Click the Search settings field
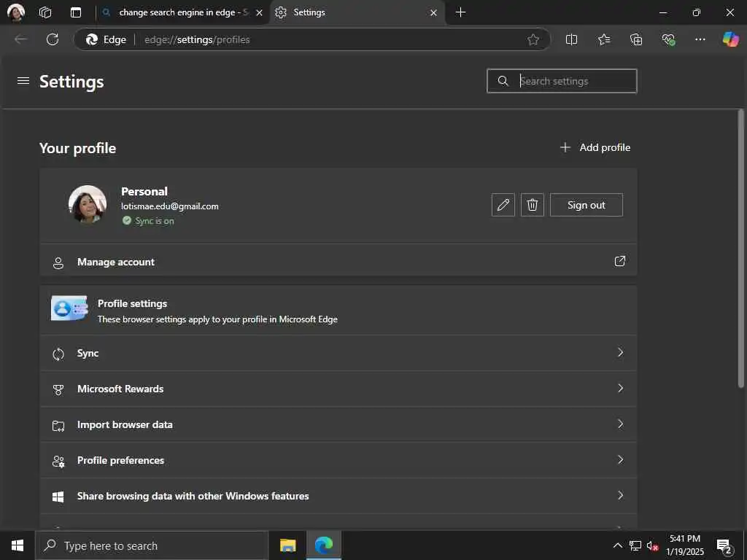The image size is (747, 560). [x=562, y=81]
